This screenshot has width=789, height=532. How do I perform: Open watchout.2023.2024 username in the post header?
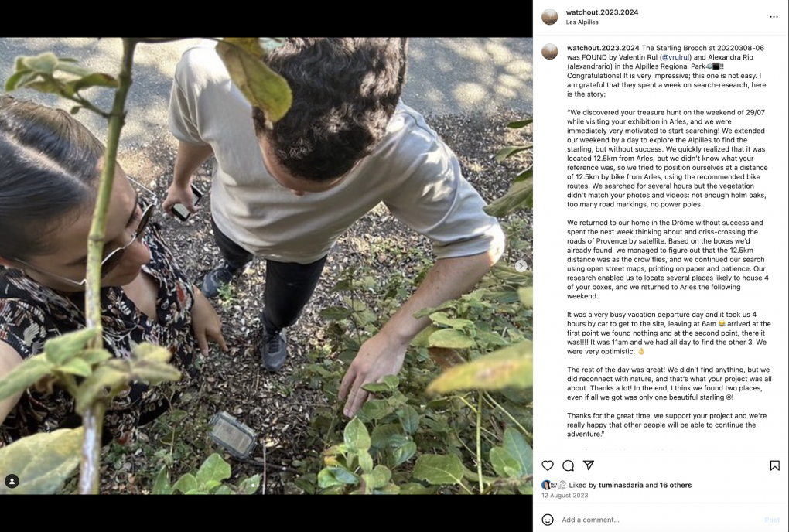pyautogui.click(x=602, y=12)
